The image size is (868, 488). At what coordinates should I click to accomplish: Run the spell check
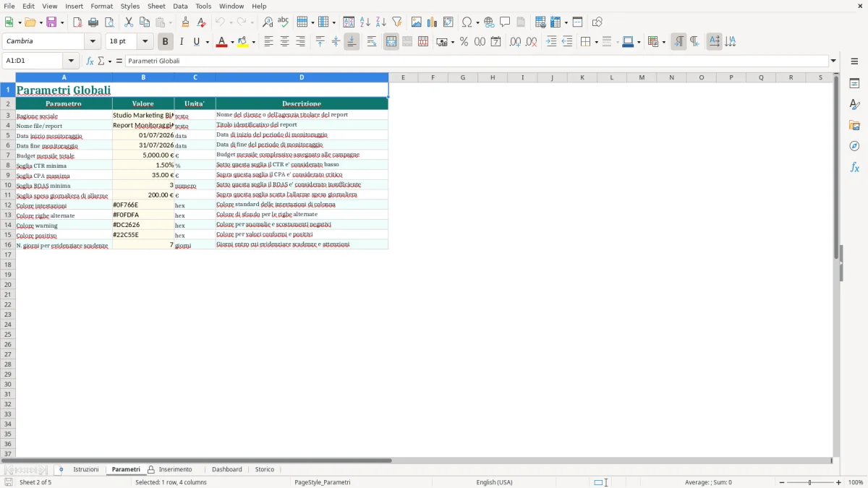284,22
